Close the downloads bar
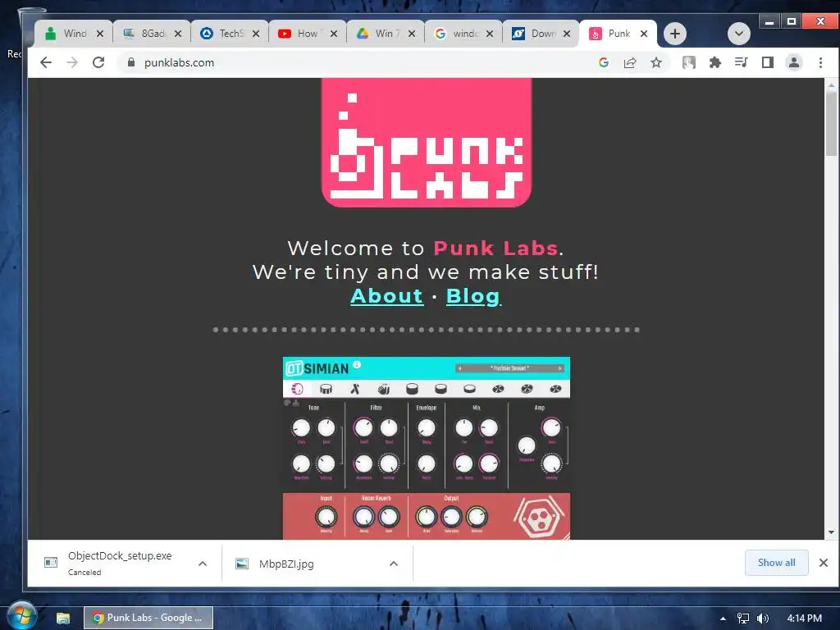The height and width of the screenshot is (630, 840). [x=824, y=563]
